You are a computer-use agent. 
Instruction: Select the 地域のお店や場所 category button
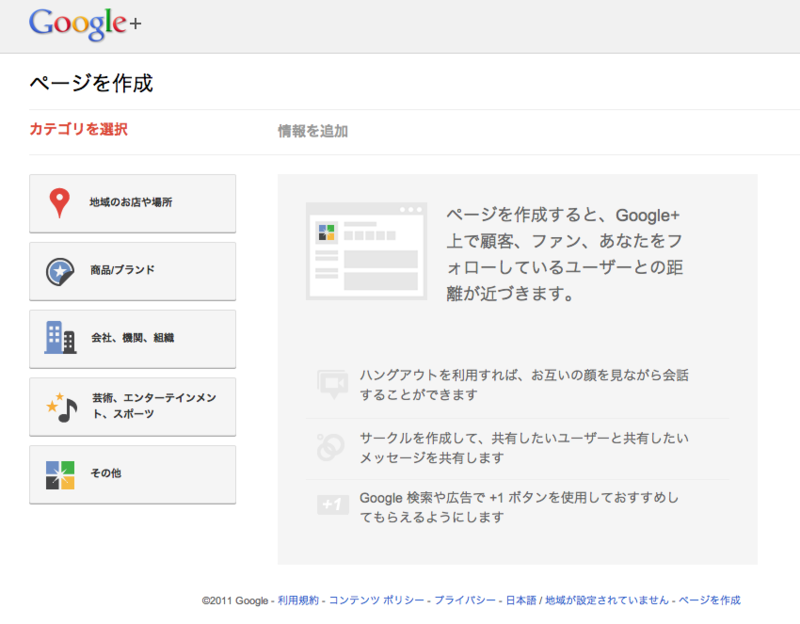132,203
